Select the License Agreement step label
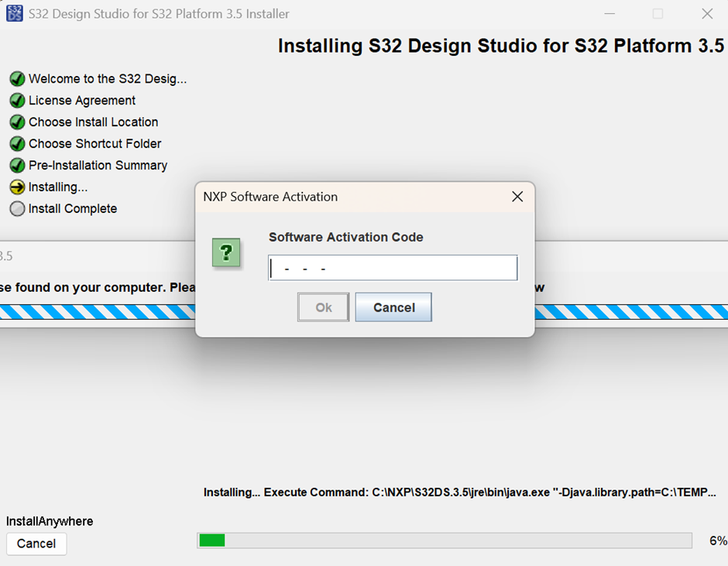Viewport: 728px width, 566px height. (x=82, y=101)
